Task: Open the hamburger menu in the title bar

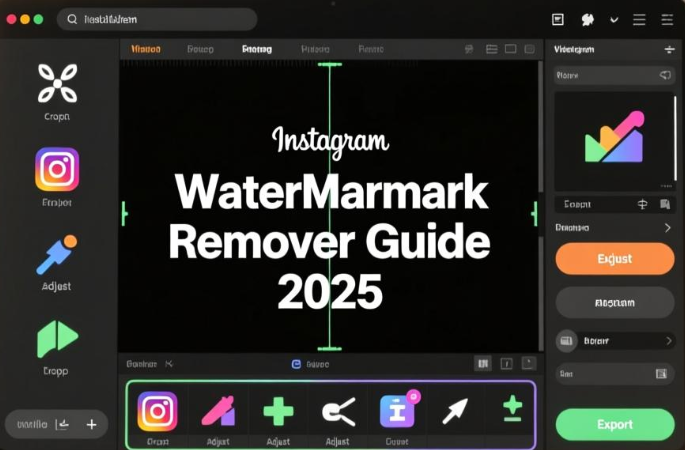Action: (x=639, y=20)
